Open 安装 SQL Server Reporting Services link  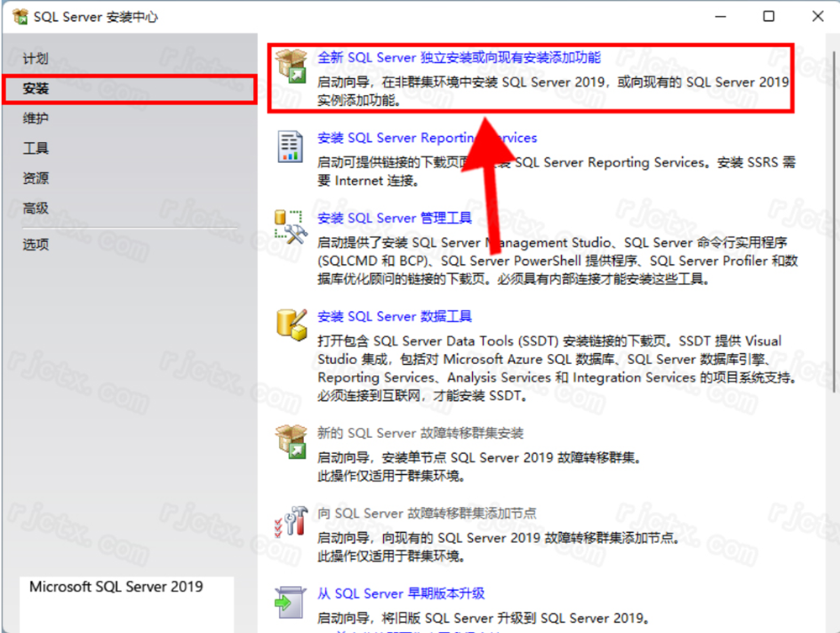(427, 138)
